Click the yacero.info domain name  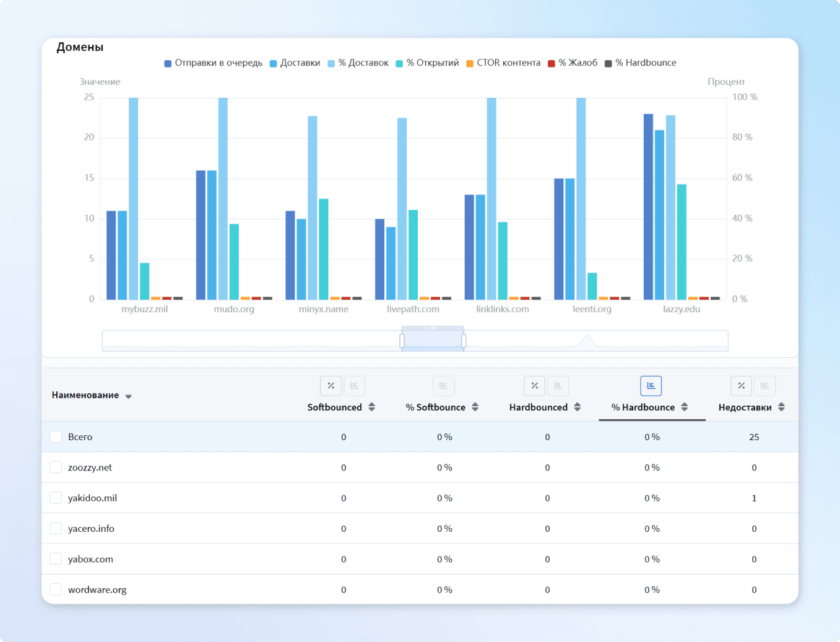pyautogui.click(x=91, y=528)
